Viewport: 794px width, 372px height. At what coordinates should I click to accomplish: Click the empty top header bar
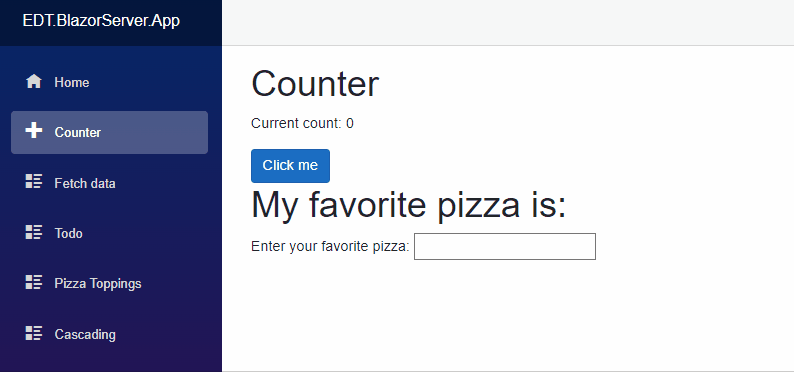[508, 23]
